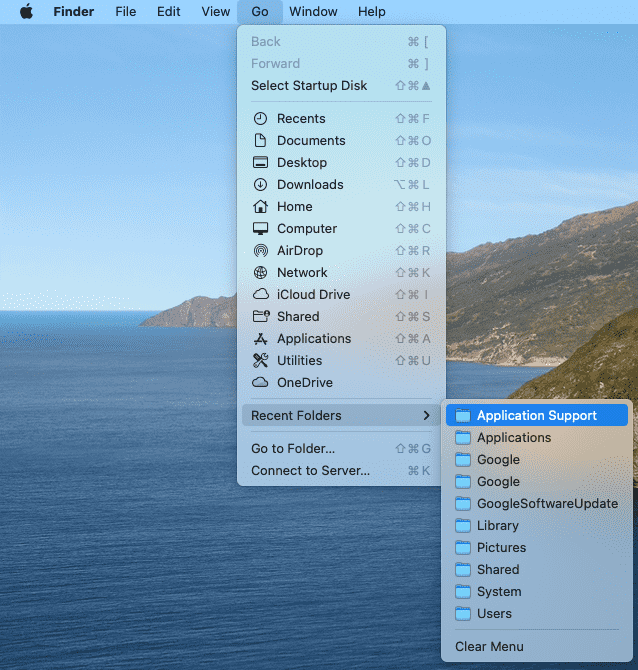Click the Downloads arrow icon

pos(260,185)
